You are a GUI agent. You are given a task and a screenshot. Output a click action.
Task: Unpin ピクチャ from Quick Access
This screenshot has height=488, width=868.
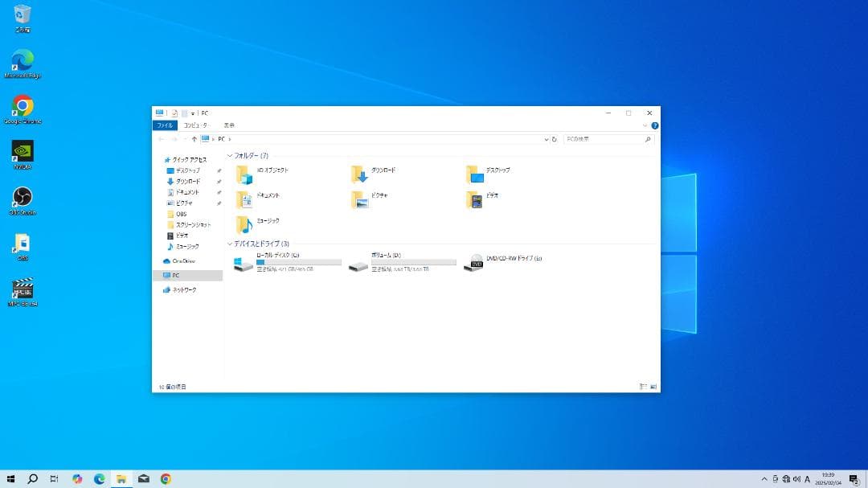(x=218, y=203)
